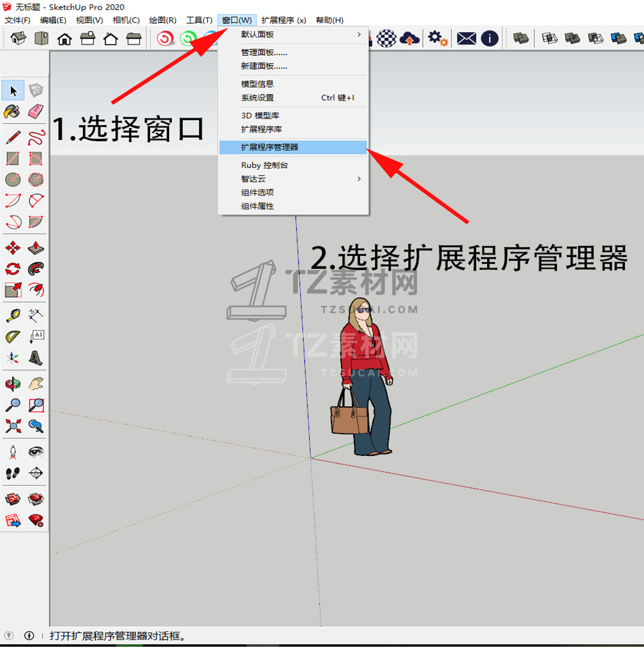Select the Zoom magnifier tool
Viewport: 644px width, 648px height.
(x=13, y=405)
